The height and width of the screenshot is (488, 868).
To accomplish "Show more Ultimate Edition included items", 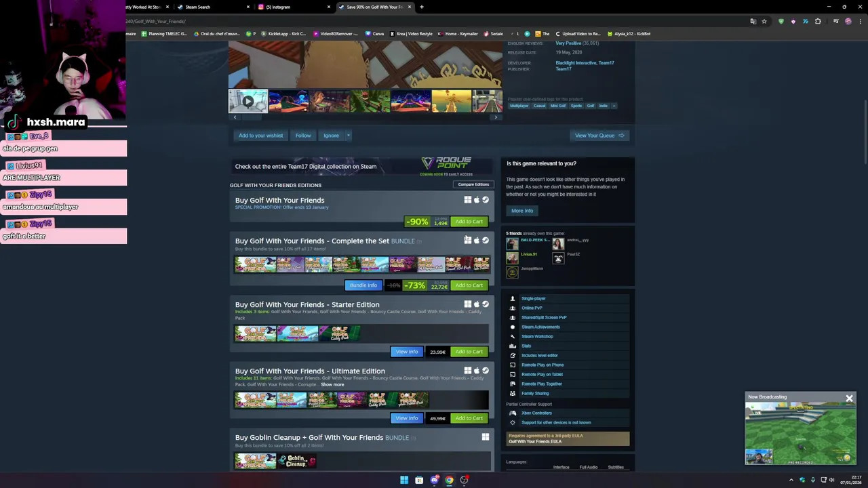I will pos(332,384).
